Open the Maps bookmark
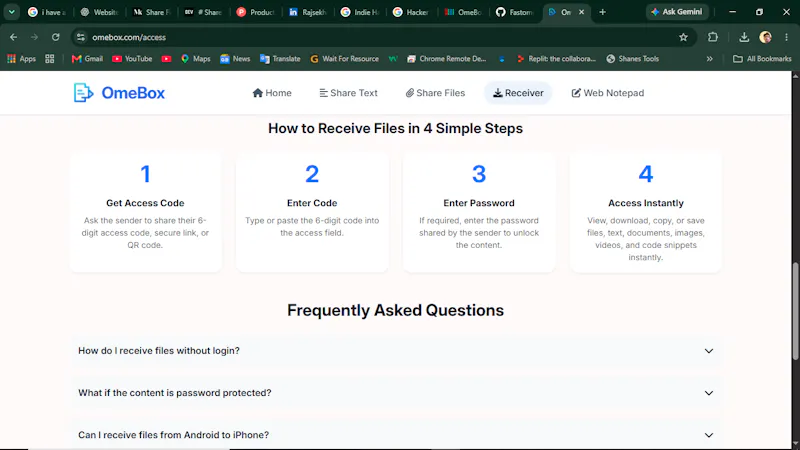This screenshot has width=800, height=450. click(x=195, y=59)
